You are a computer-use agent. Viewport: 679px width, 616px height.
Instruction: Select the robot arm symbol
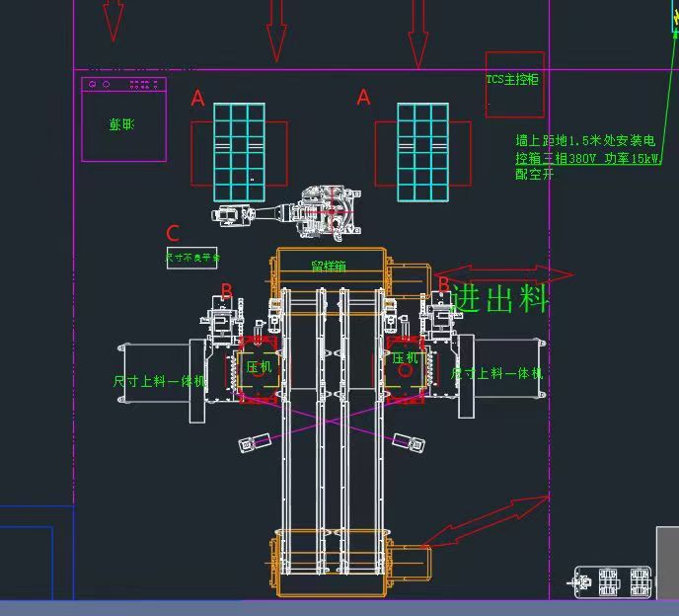pos(296,213)
